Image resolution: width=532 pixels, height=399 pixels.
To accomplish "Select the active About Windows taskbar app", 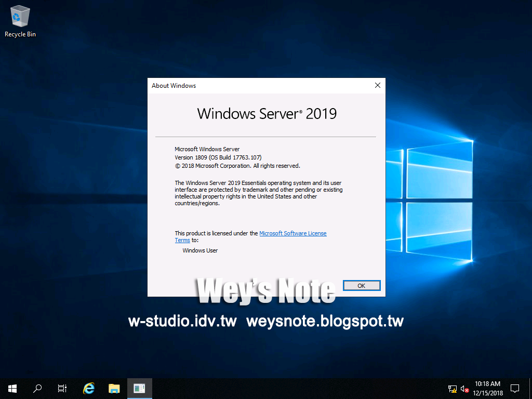I will tap(139, 389).
